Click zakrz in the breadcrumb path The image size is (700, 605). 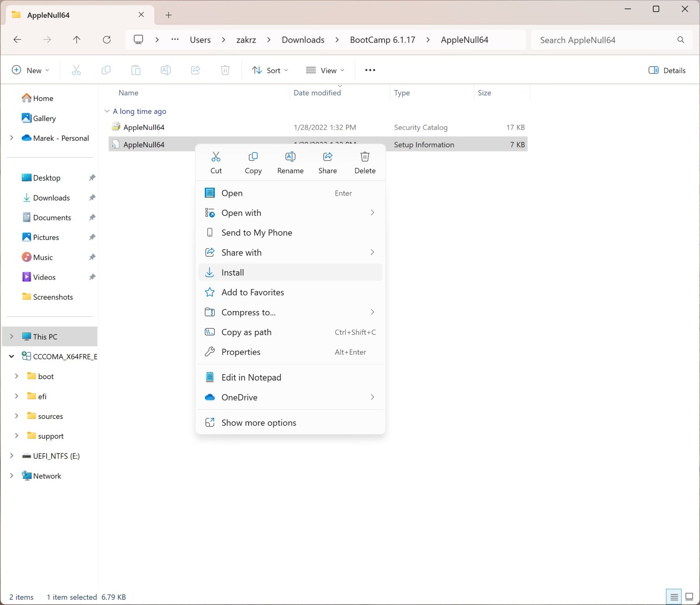pyautogui.click(x=246, y=40)
